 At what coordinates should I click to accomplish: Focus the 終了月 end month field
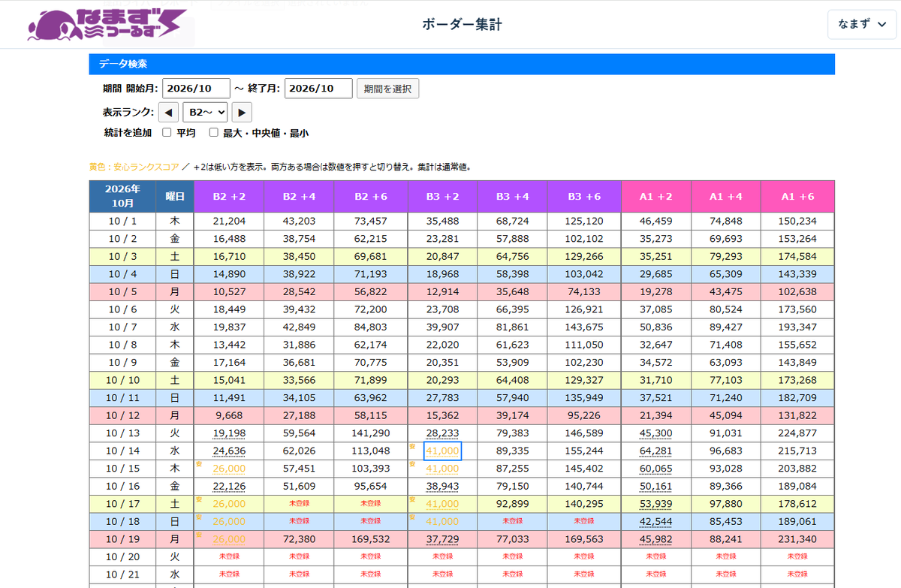coord(318,88)
